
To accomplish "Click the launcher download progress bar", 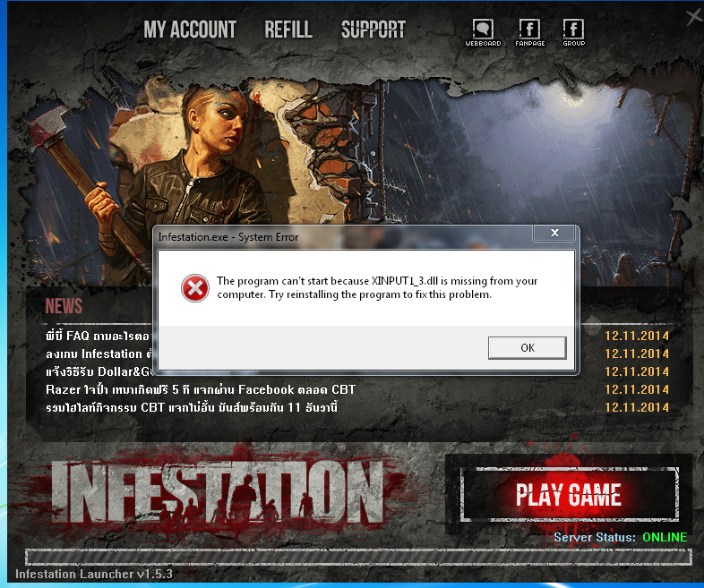I will [358, 557].
